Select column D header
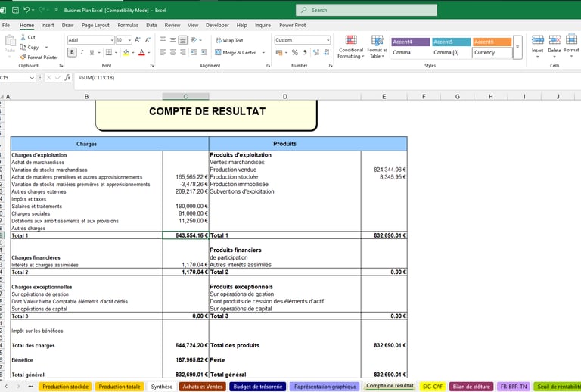The height and width of the screenshot is (392, 581). (x=284, y=96)
